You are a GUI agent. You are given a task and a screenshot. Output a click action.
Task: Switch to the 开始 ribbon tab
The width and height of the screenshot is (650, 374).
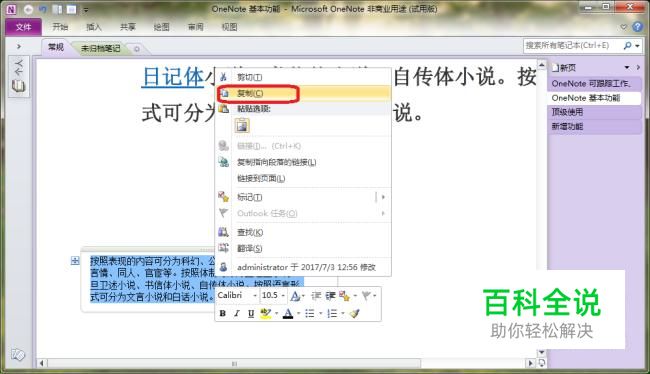(60, 27)
